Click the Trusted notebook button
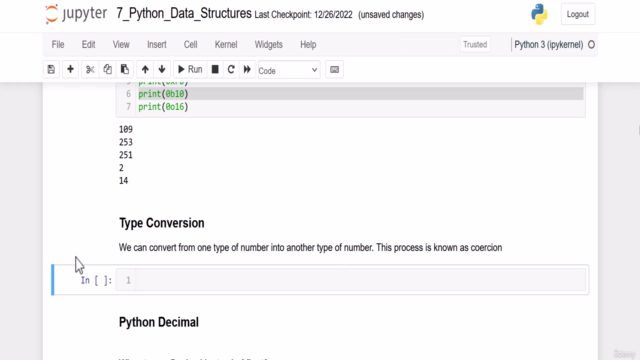The height and width of the screenshot is (360, 640). (x=475, y=44)
